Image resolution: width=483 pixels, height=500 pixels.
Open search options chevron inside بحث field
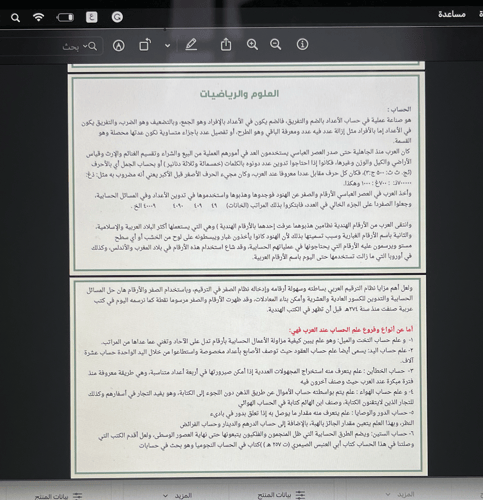[x=85, y=46]
